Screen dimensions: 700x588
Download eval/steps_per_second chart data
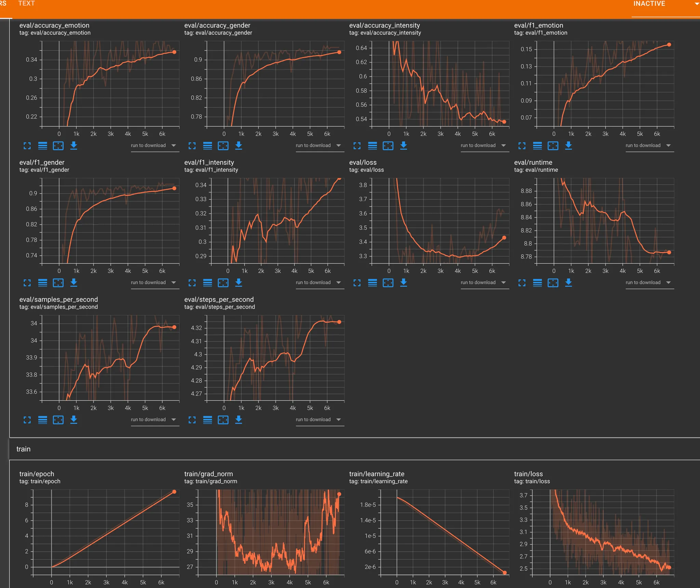(x=239, y=420)
